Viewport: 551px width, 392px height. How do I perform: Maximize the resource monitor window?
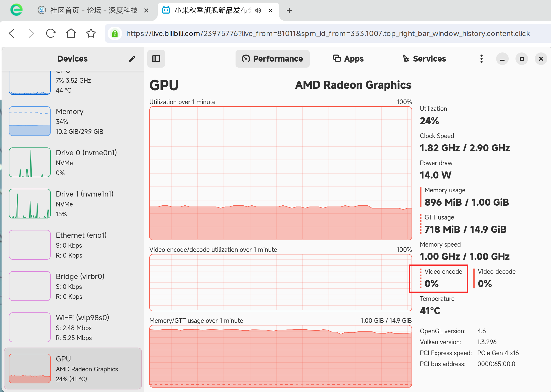click(522, 59)
